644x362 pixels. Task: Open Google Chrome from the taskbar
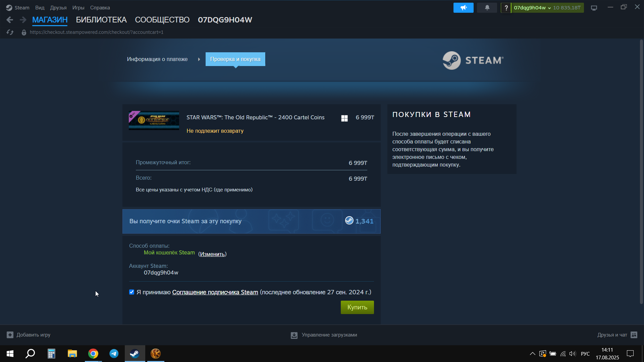click(93, 354)
